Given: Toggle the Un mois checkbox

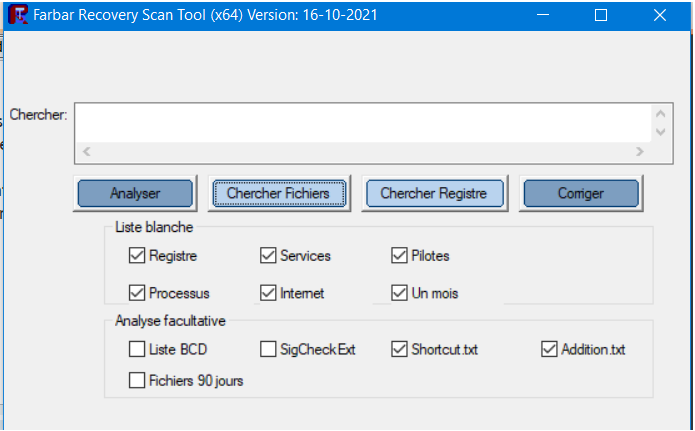Looking at the screenshot, I should point(399,293).
